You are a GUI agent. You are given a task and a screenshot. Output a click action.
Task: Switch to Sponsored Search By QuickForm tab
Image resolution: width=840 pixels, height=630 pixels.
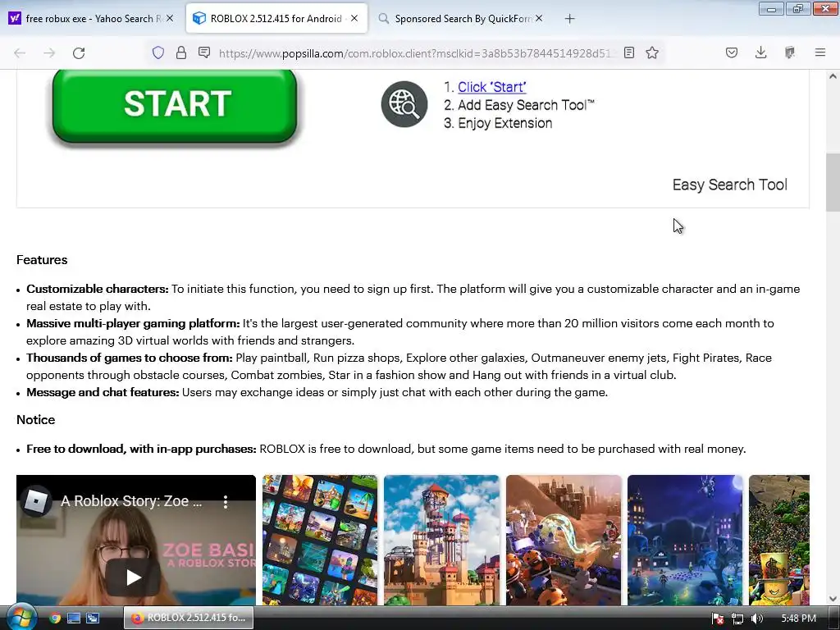point(461,19)
